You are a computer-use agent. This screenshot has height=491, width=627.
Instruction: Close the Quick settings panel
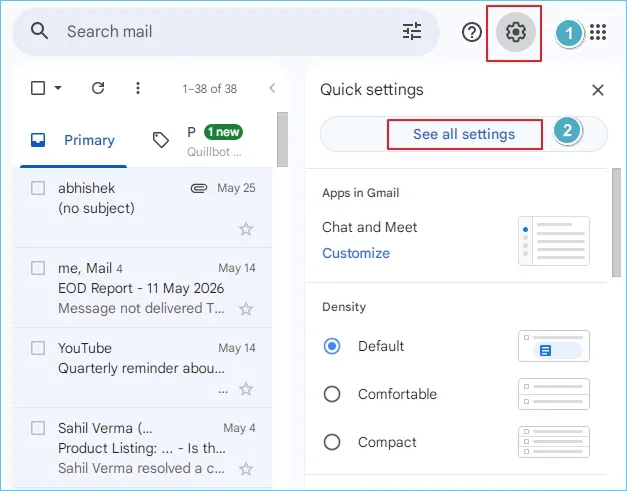[x=598, y=90]
